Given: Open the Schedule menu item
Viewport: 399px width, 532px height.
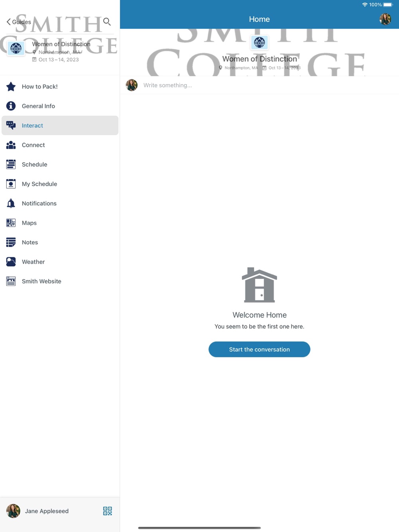Looking at the screenshot, I should pyautogui.click(x=60, y=164).
